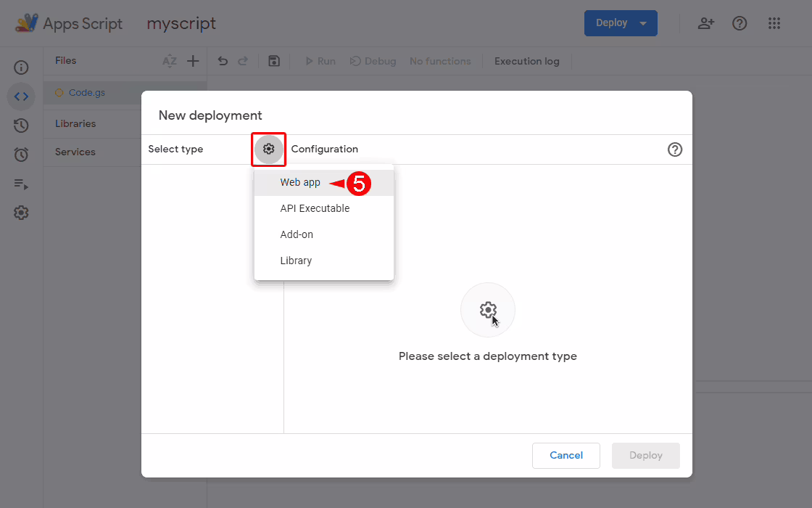Open the Google apps grid
This screenshot has height=508, width=812.
coord(774,23)
